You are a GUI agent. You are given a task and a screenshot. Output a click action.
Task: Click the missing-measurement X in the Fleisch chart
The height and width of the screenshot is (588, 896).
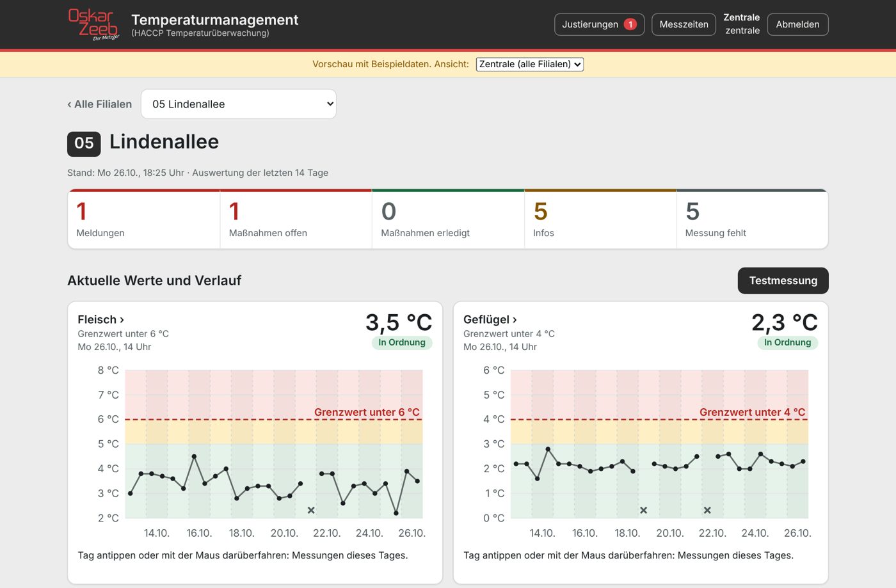[x=311, y=510]
